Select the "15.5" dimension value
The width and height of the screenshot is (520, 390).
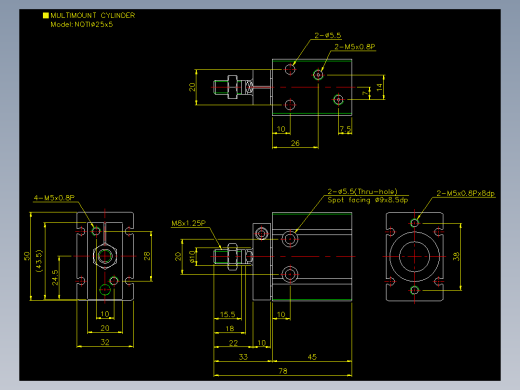point(228,314)
